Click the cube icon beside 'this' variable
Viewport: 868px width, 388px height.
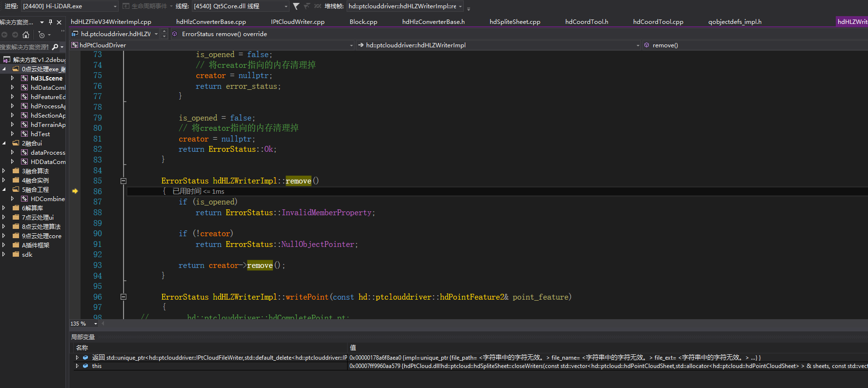coord(85,366)
